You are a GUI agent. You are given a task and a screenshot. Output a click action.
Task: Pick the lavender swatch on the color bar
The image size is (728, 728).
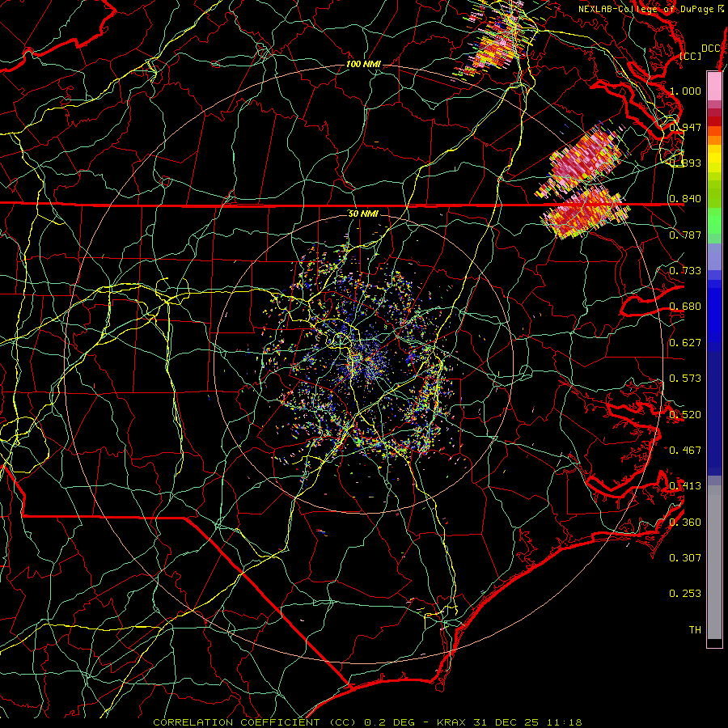point(714,257)
